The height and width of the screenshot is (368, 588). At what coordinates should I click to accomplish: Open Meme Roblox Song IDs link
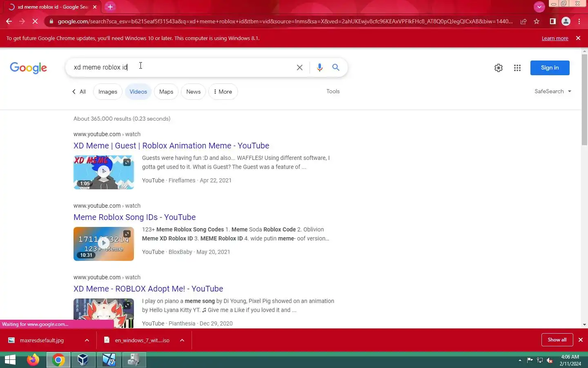(134, 217)
